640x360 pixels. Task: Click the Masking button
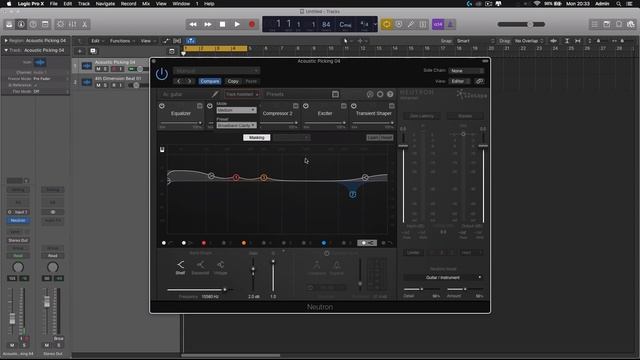pyautogui.click(x=257, y=138)
